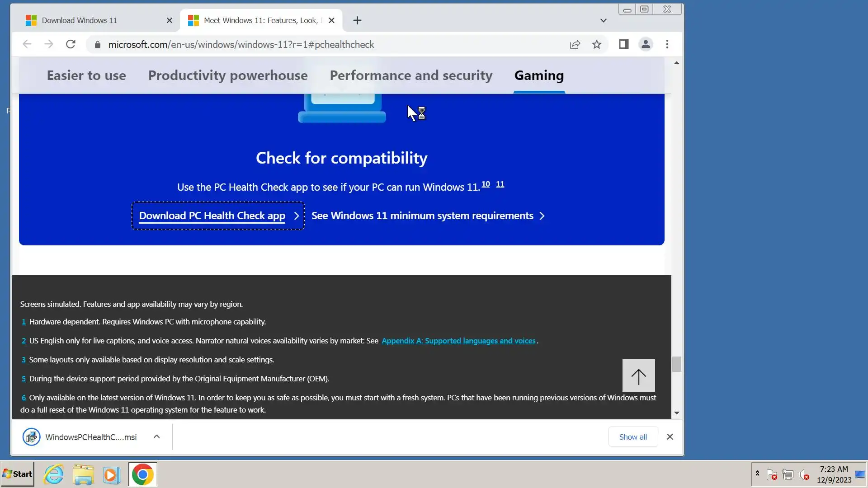The width and height of the screenshot is (868, 488).
Task: Click the back to top arrow button
Action: click(x=638, y=375)
